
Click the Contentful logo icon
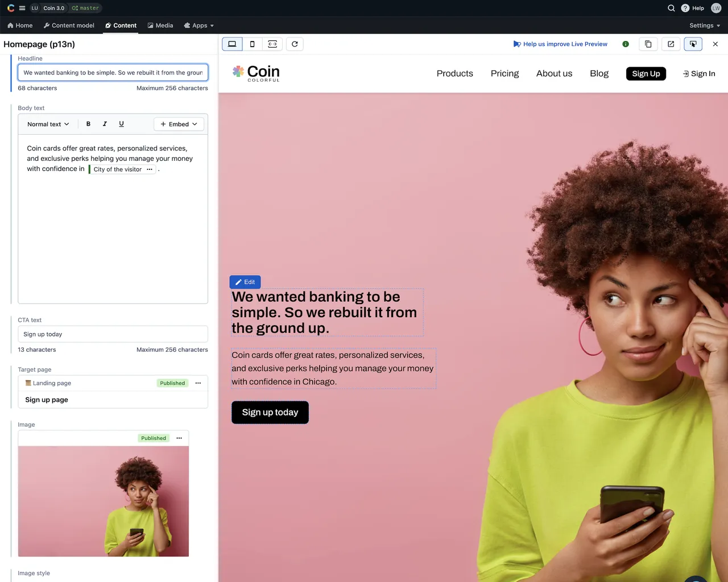tap(11, 8)
